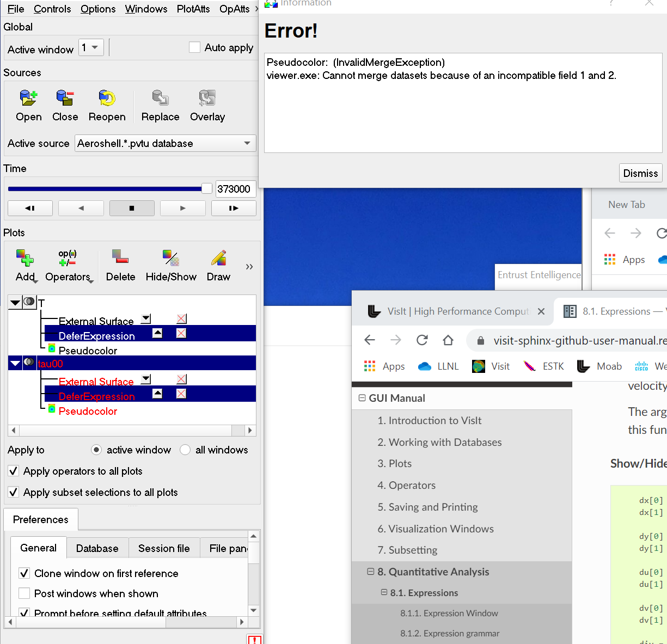Collapse the GUI Manual section
Screen dimensions: 667x644
click(x=362, y=398)
